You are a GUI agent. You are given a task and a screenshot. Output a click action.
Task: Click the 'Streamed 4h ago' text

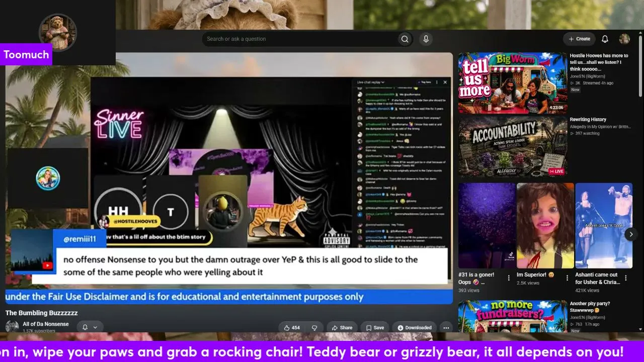point(598,83)
